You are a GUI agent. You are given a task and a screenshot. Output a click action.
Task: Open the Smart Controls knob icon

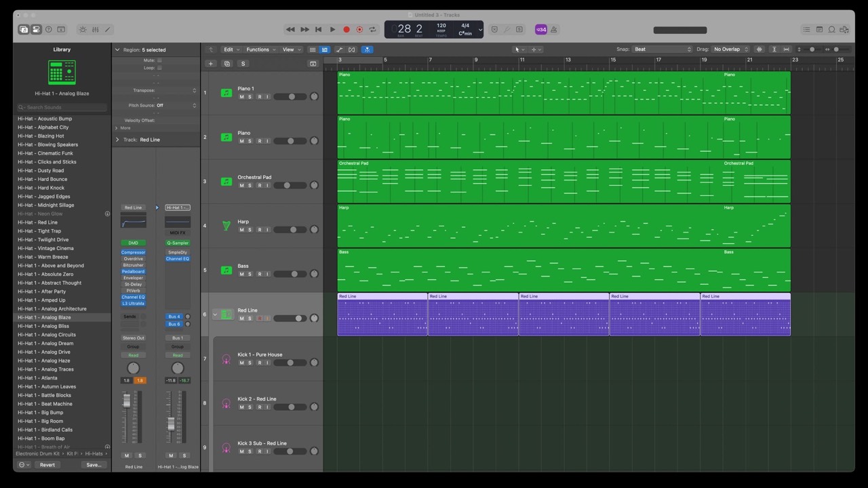[83, 30]
